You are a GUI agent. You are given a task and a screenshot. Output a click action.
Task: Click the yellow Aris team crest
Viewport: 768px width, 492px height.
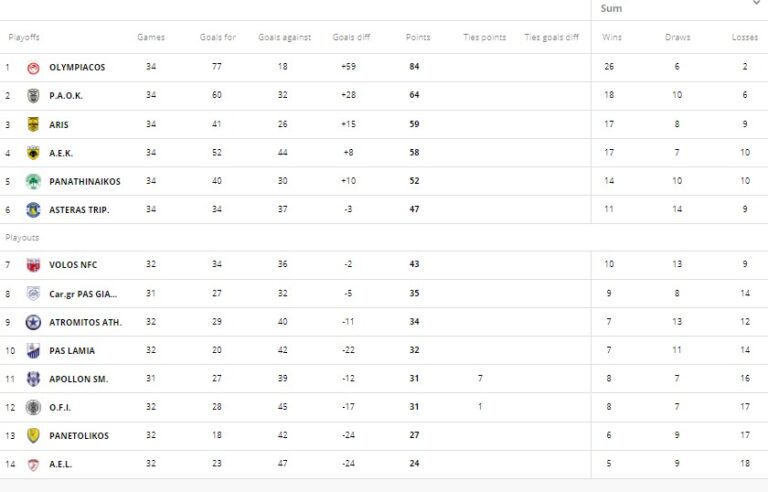33,124
